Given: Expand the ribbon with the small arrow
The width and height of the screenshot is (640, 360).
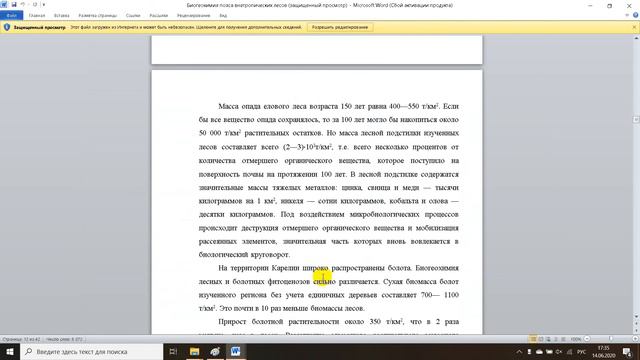Looking at the screenshot, I should click(627, 16).
